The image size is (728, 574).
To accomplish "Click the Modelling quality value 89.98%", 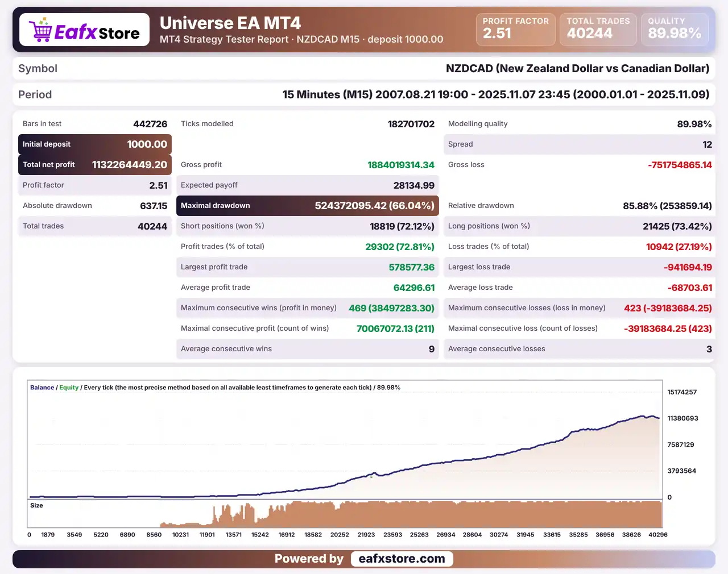I will 694,124.
